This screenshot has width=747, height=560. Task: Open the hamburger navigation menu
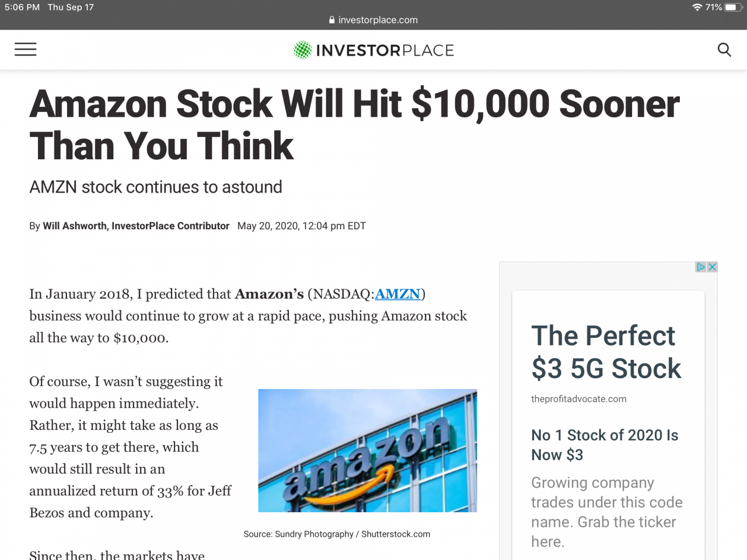tap(25, 50)
